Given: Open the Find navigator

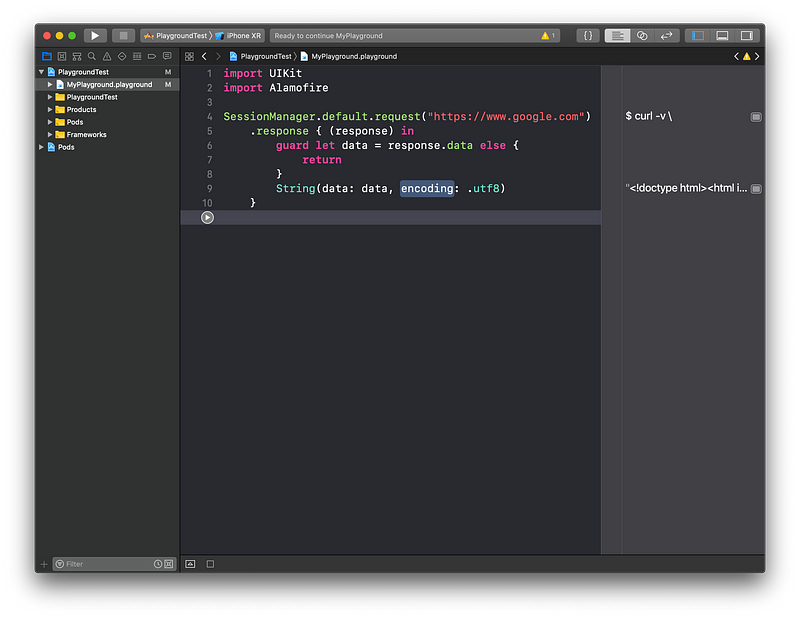Looking at the screenshot, I should (92, 56).
